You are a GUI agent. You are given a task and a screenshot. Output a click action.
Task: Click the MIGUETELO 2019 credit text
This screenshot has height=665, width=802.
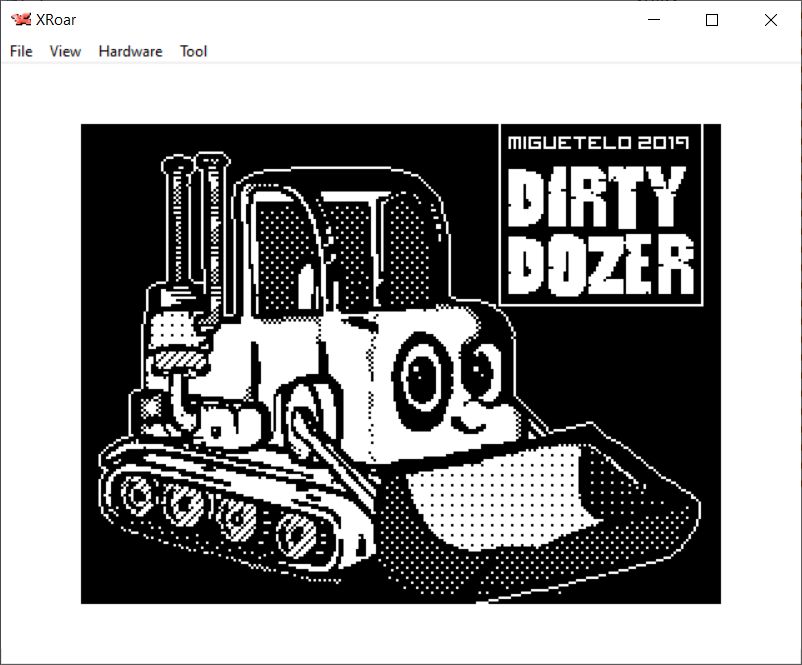pyautogui.click(x=599, y=142)
